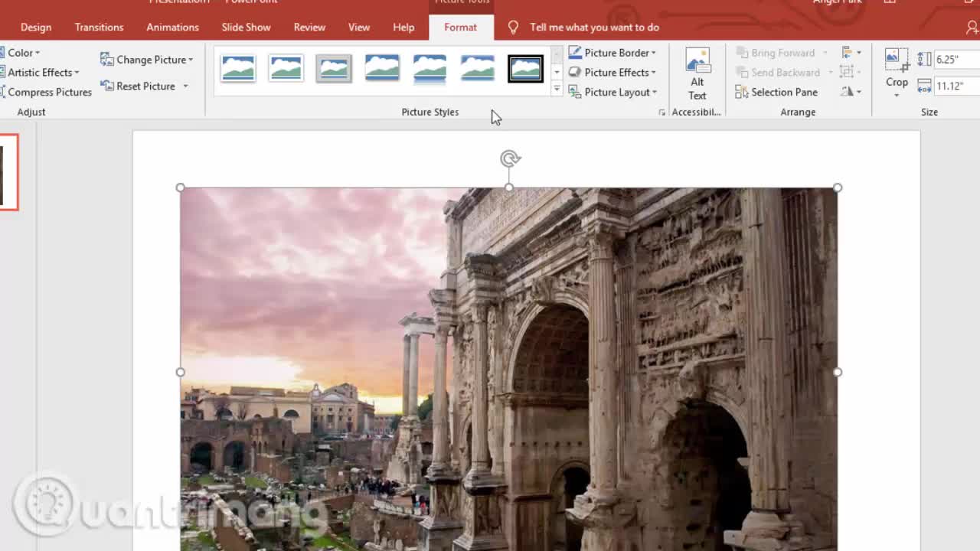Click Compress Pictures
This screenshot has height=551, width=980.
(x=46, y=93)
